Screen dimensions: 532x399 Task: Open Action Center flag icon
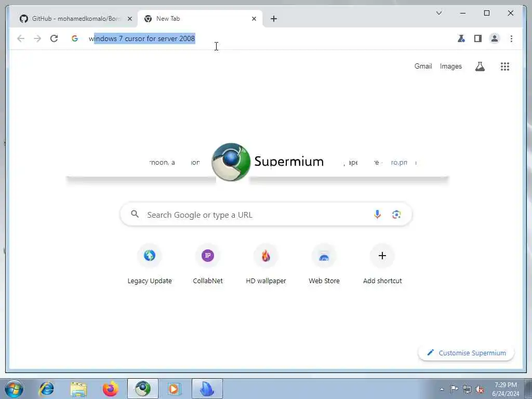[x=454, y=389]
